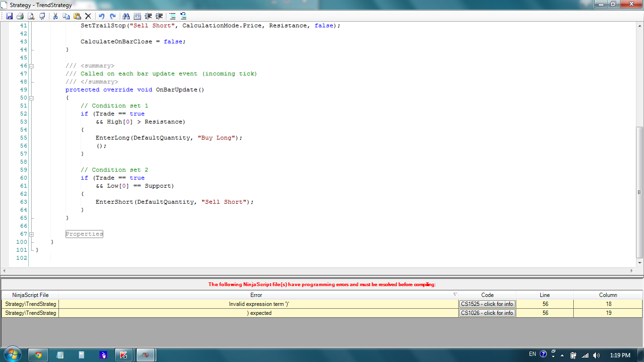The image size is (644, 362).
Task: Check network signal icon in the tray
Action: (585, 355)
